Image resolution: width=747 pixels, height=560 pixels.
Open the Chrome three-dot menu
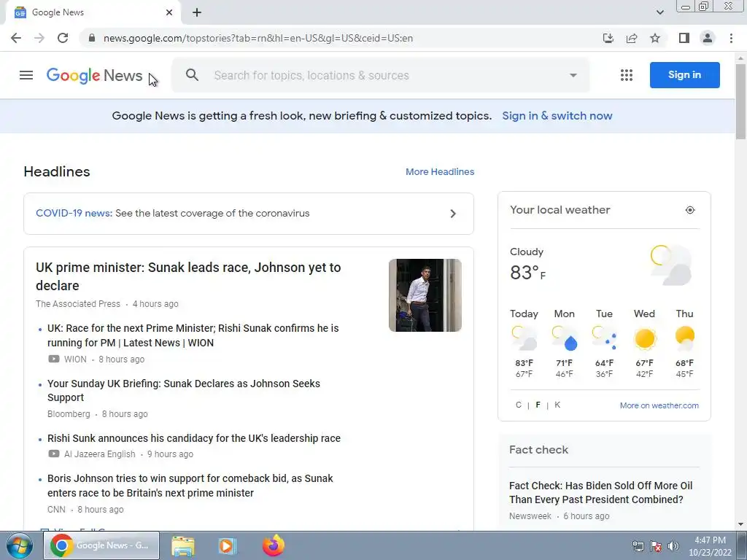pos(731,38)
